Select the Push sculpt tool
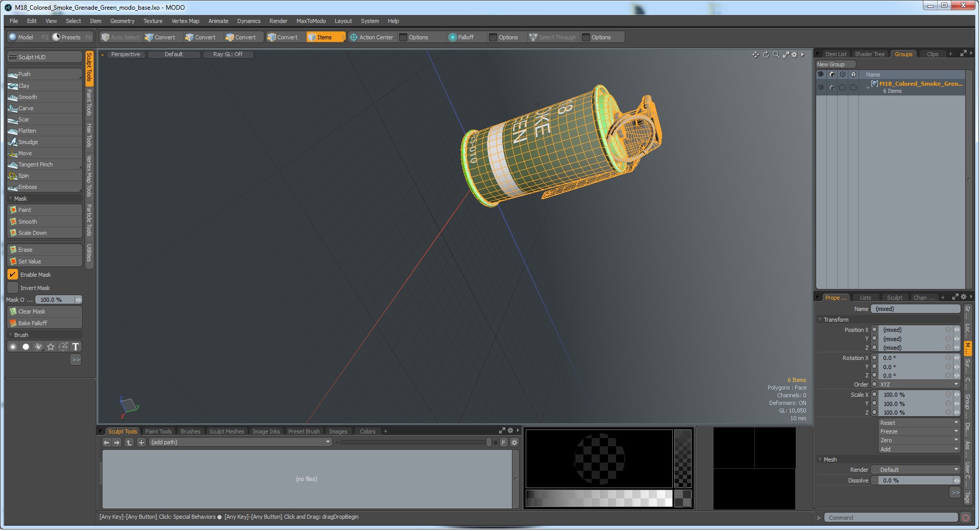The height and width of the screenshot is (531, 980). click(44, 75)
